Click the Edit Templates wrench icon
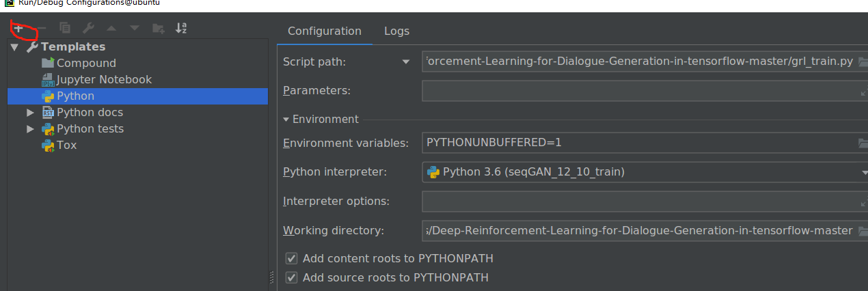 pyautogui.click(x=88, y=29)
